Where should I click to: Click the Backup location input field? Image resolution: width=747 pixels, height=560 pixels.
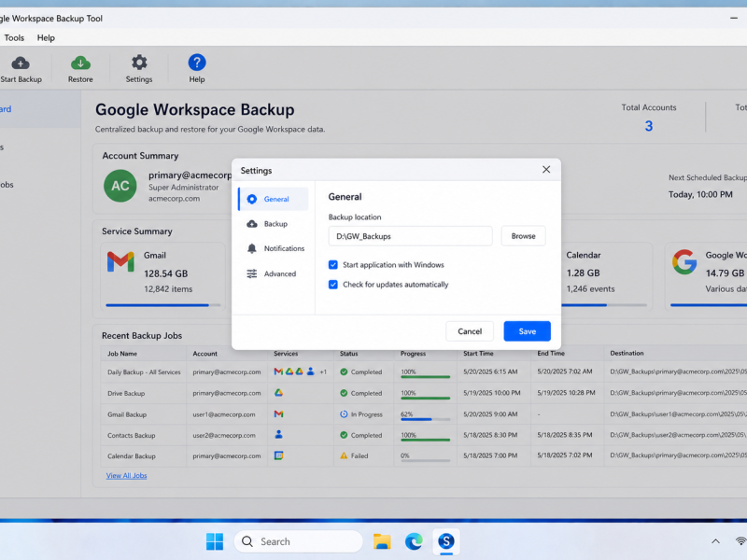(410, 236)
